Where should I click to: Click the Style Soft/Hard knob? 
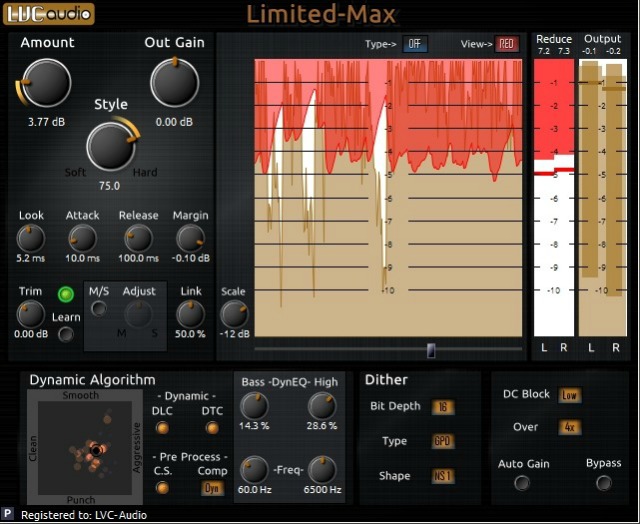click(111, 146)
